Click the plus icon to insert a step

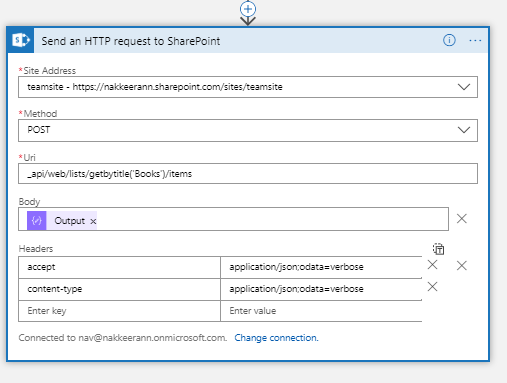coord(248,9)
